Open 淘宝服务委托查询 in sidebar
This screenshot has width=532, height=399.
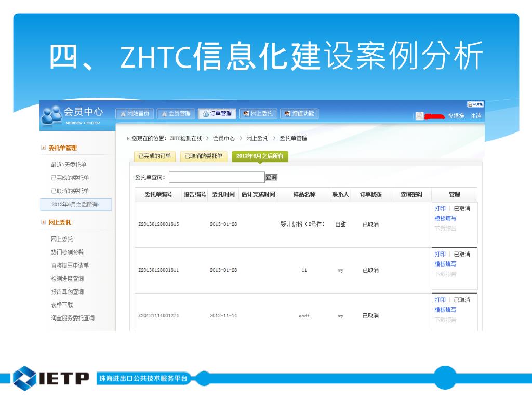[x=73, y=318]
